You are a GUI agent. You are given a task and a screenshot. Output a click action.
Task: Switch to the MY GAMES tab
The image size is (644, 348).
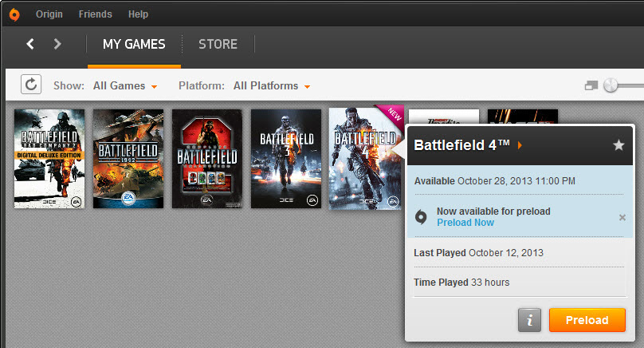134,44
